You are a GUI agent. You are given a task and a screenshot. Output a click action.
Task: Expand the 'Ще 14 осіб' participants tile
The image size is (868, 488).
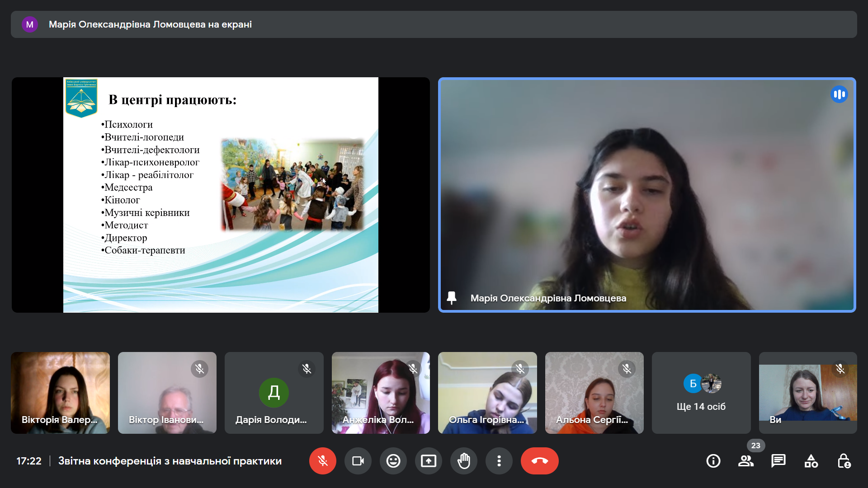pyautogui.click(x=701, y=393)
